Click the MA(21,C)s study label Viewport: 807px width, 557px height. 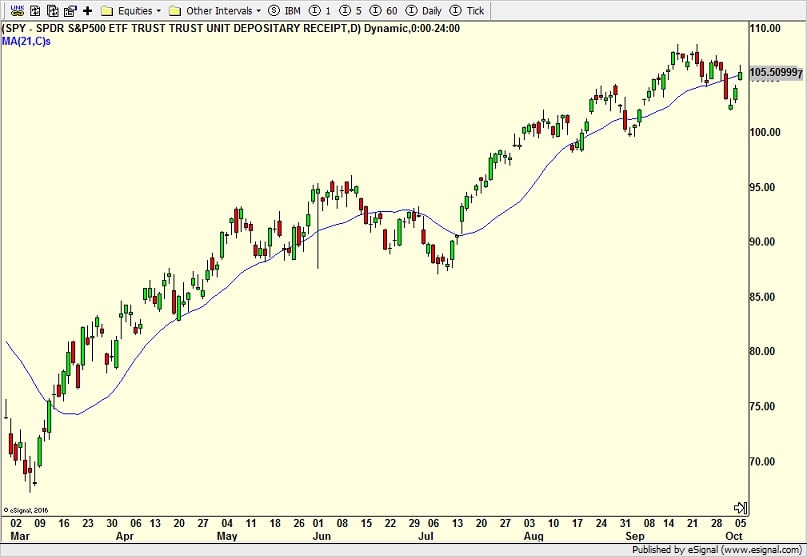tap(26, 41)
